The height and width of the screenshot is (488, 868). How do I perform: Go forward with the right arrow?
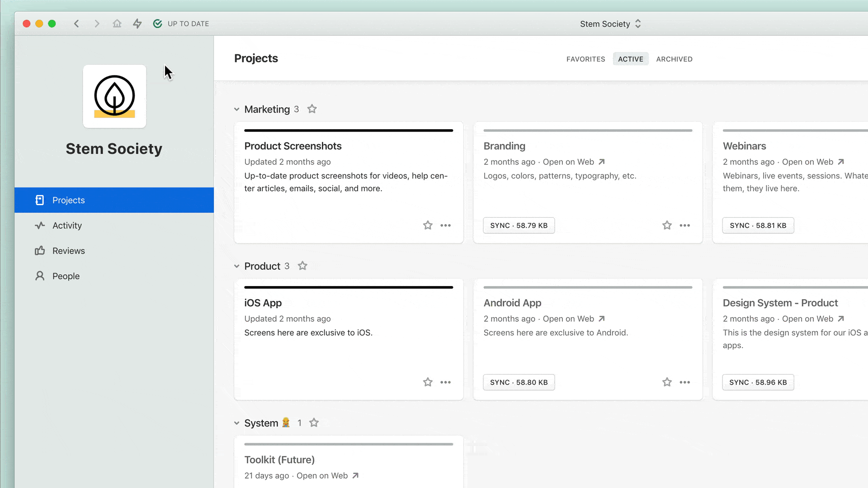click(97, 23)
